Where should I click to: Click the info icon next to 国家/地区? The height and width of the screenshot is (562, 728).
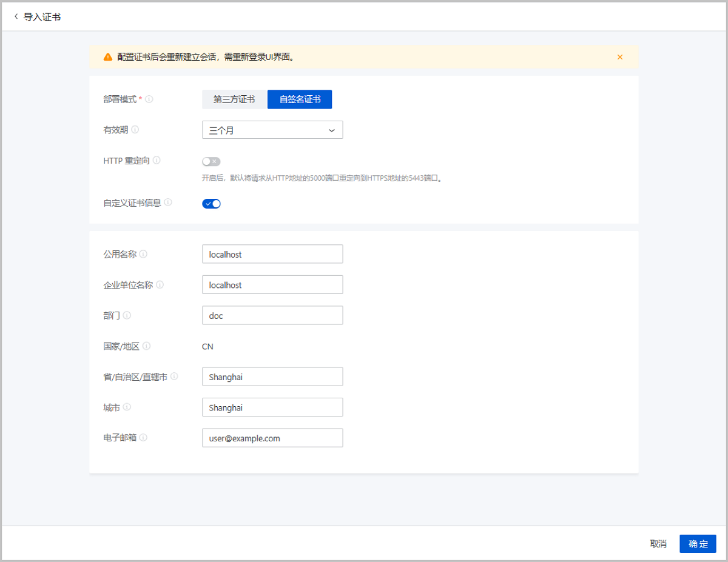click(x=146, y=346)
